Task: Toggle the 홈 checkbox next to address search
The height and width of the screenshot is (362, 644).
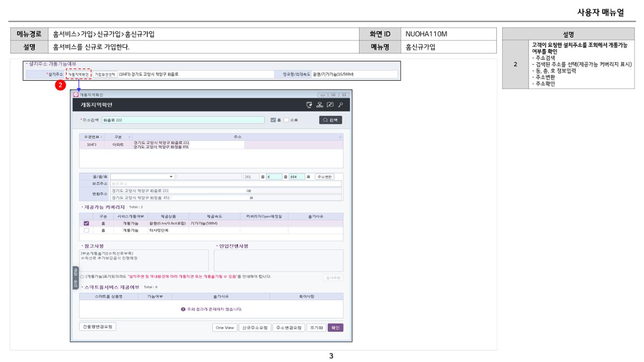Action: 273,120
